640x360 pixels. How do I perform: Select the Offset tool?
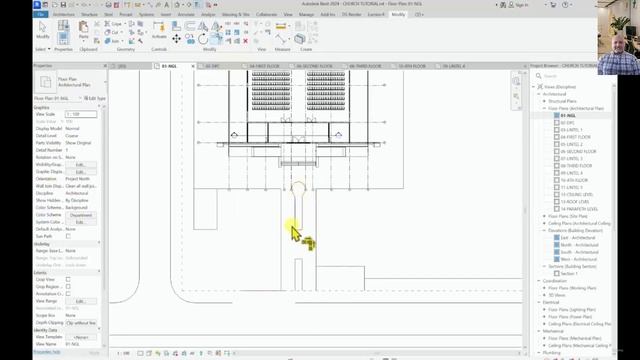(190, 26)
